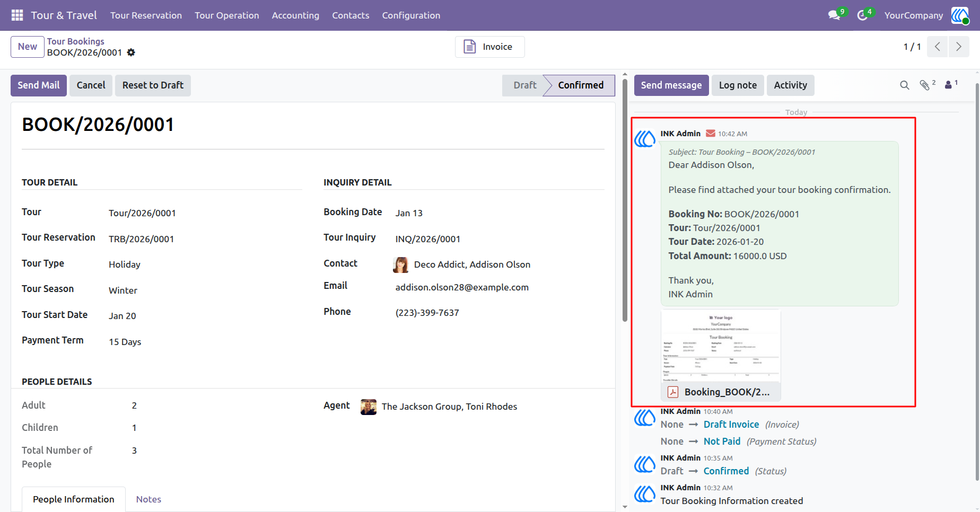980x512 pixels.
Task: Go to the next record arrow
Action: 959,47
